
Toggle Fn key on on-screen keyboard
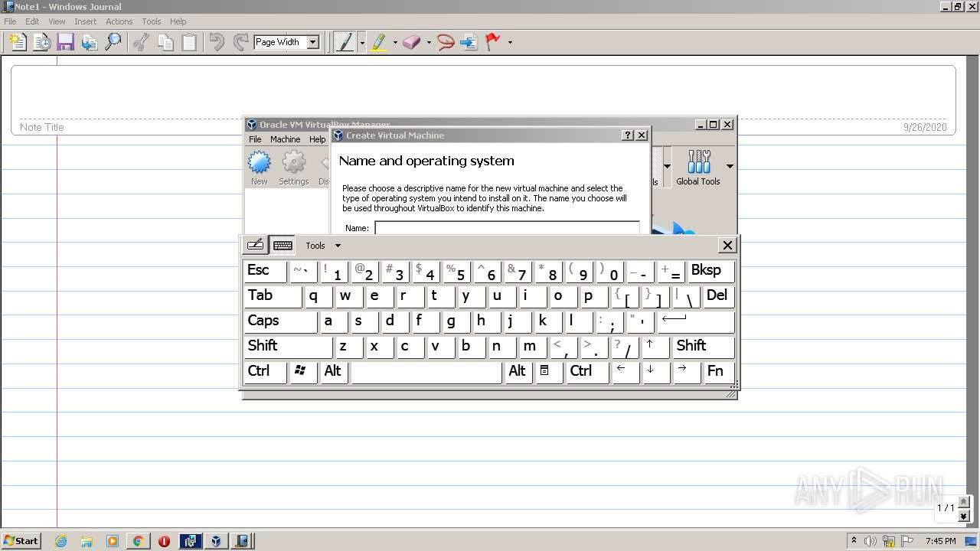point(719,372)
